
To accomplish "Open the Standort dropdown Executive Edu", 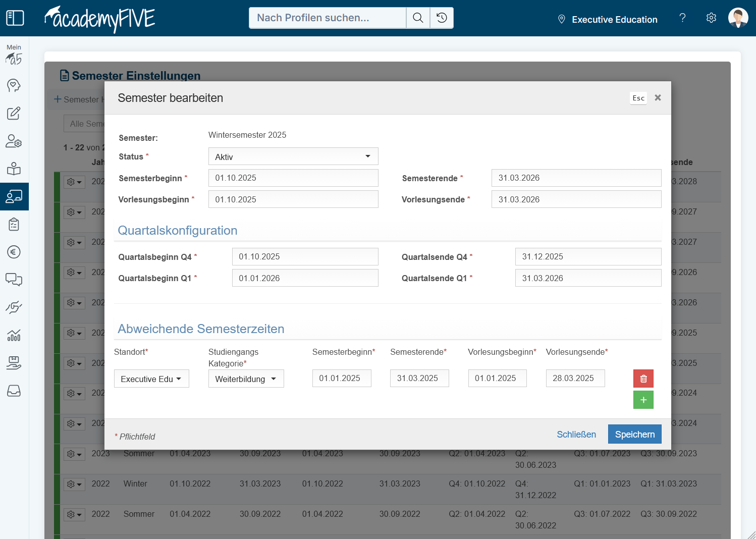I will (x=151, y=379).
